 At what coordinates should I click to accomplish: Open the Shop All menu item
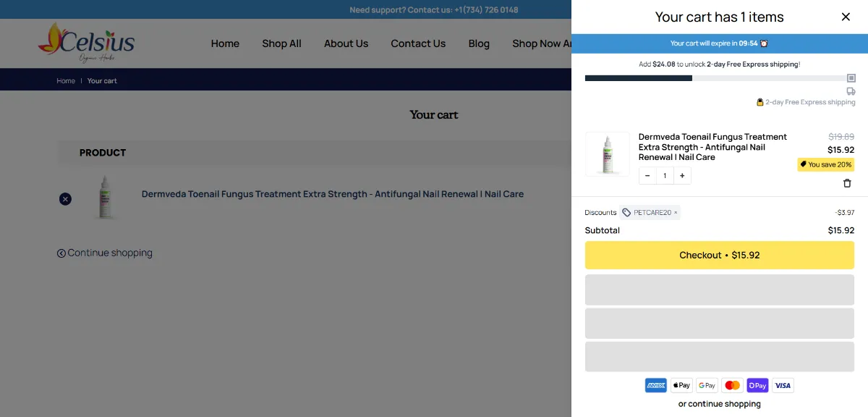(281, 43)
